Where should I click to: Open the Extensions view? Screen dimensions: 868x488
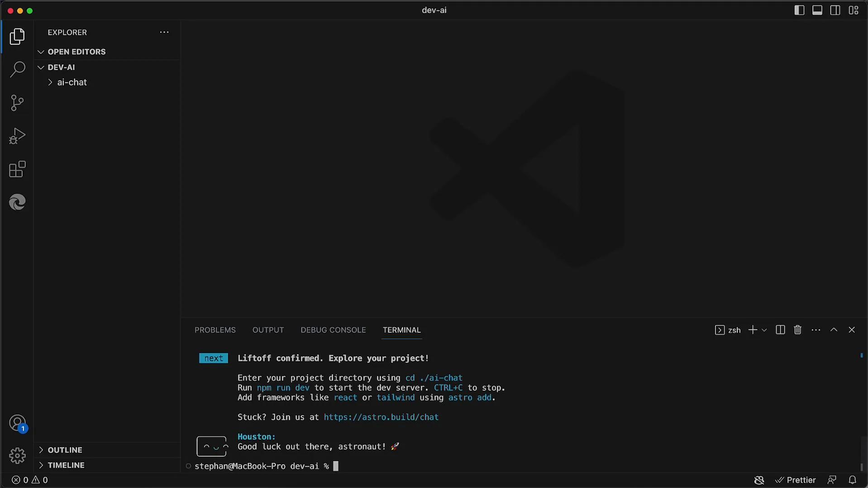click(x=17, y=169)
